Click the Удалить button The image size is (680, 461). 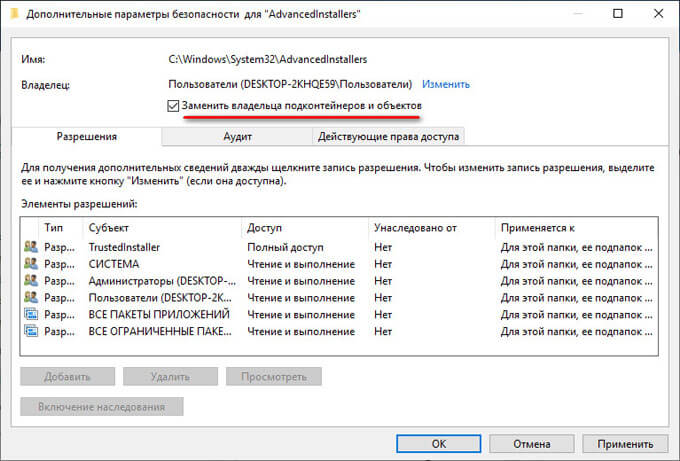click(170, 376)
